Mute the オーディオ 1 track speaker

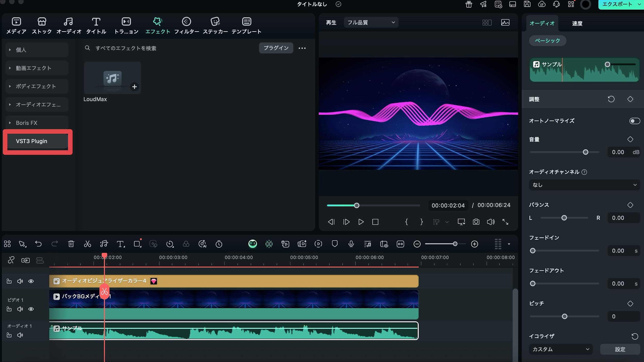pos(20,335)
